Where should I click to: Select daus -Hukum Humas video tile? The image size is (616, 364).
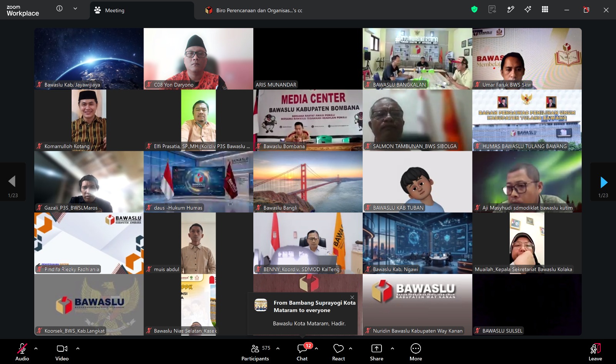pyautogui.click(x=198, y=182)
